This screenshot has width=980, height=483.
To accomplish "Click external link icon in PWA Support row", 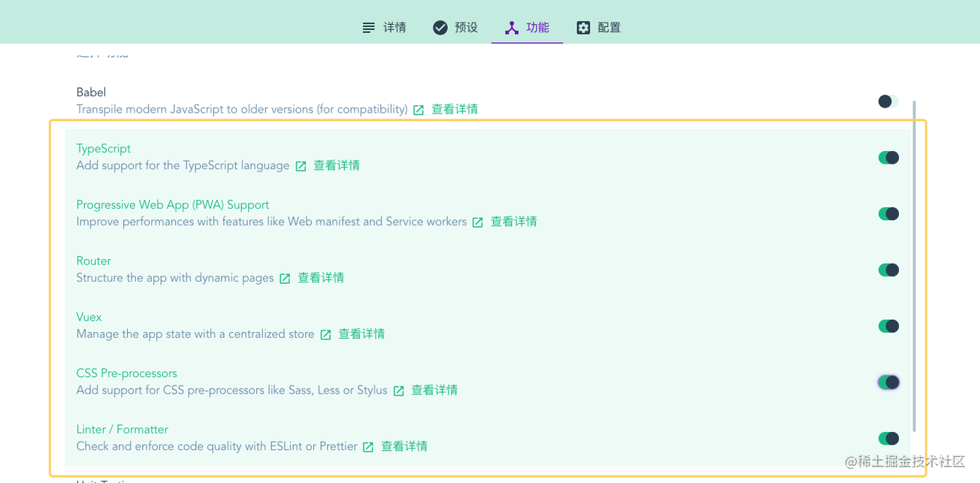I will point(477,222).
